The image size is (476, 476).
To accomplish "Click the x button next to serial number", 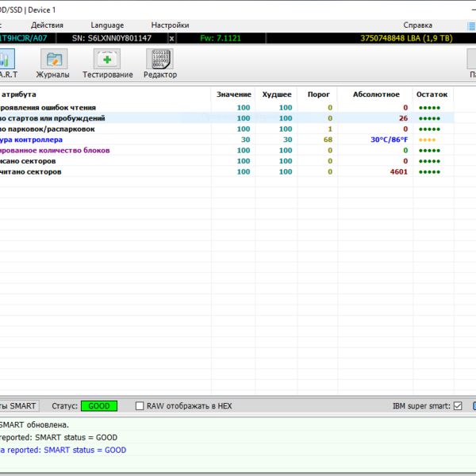I will pyautogui.click(x=171, y=39).
